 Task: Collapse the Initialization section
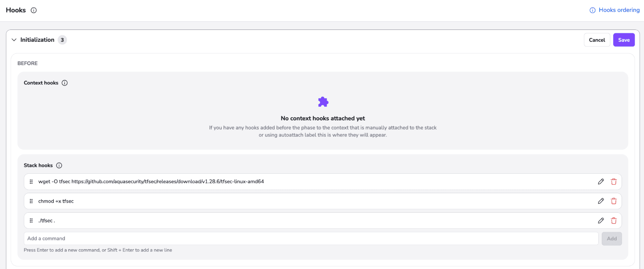14,40
